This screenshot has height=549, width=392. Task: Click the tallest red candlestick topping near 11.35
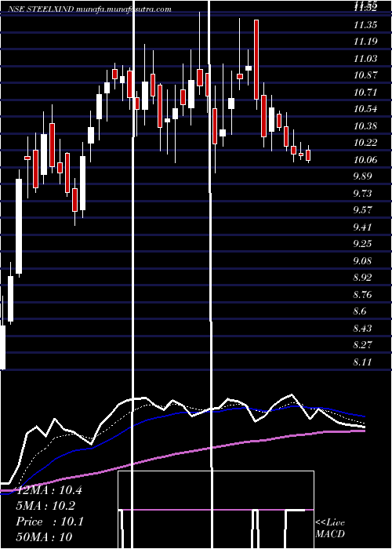(256, 60)
